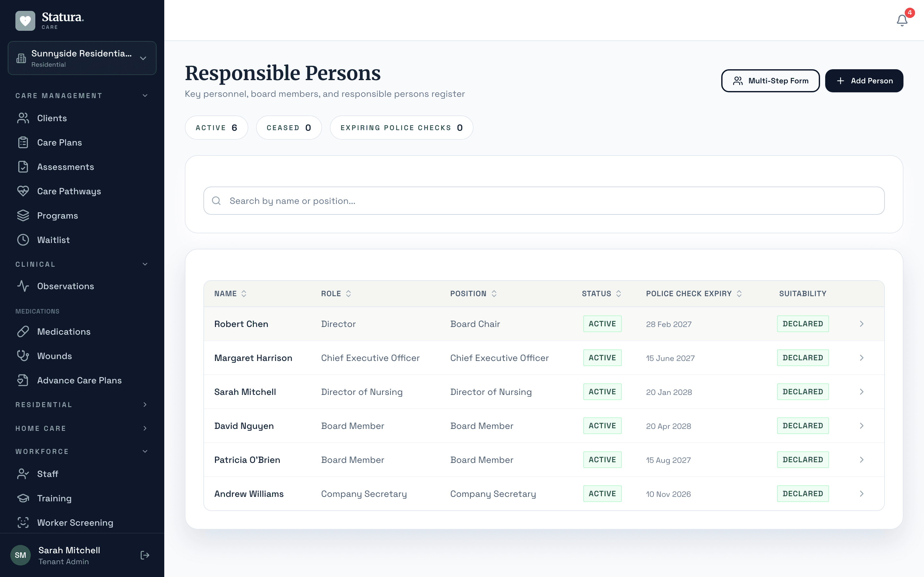924x577 pixels.
Task: Click the Statura Care logo
Action: pyautogui.click(x=50, y=20)
